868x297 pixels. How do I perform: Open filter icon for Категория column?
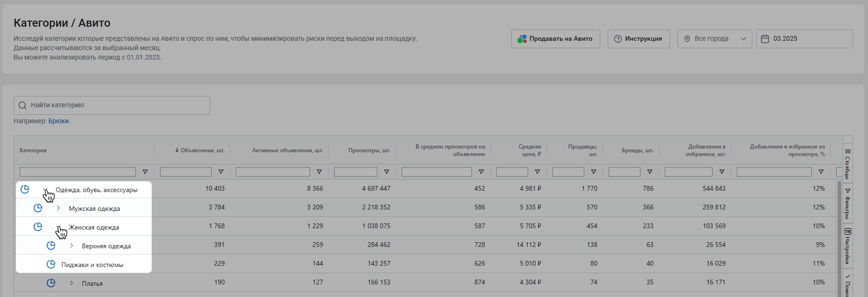click(145, 172)
